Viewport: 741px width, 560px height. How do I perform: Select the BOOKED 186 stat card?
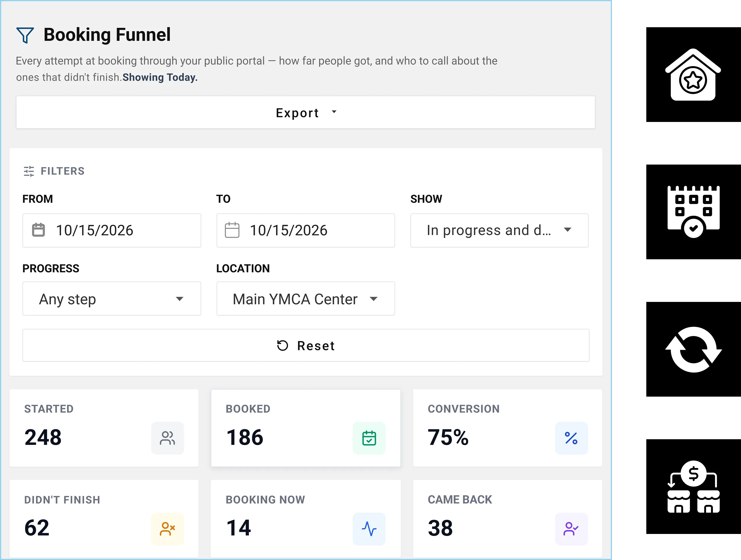coord(305,428)
